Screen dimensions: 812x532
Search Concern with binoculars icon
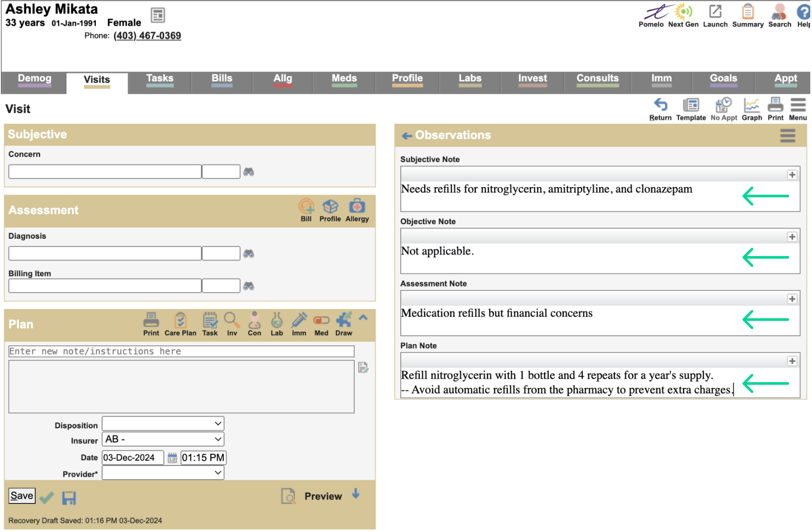coord(248,172)
